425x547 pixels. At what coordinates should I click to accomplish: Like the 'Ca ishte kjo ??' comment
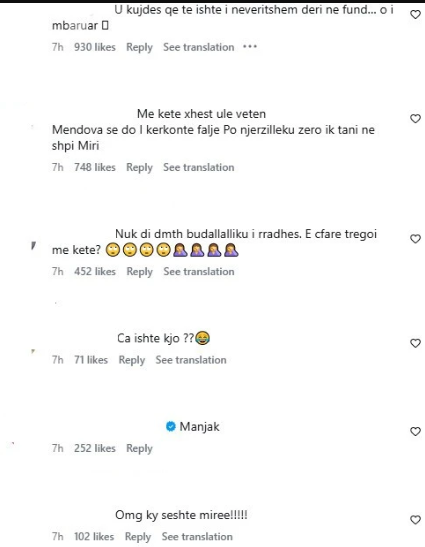tap(415, 343)
